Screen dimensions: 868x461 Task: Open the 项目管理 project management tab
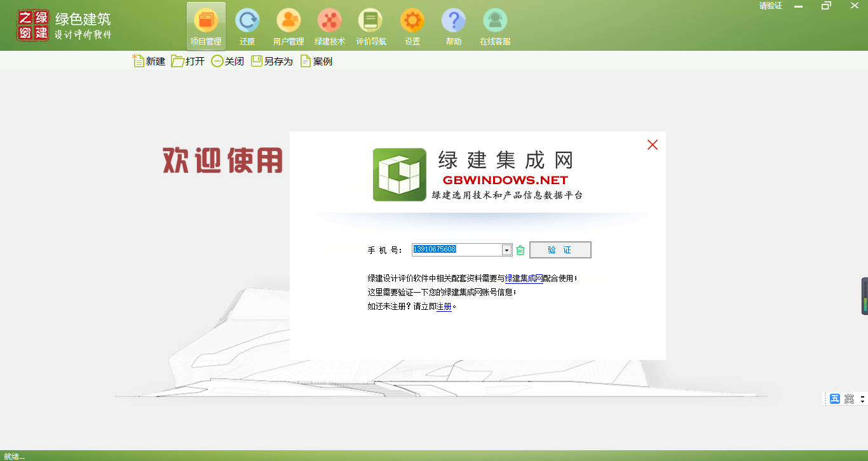[206, 27]
